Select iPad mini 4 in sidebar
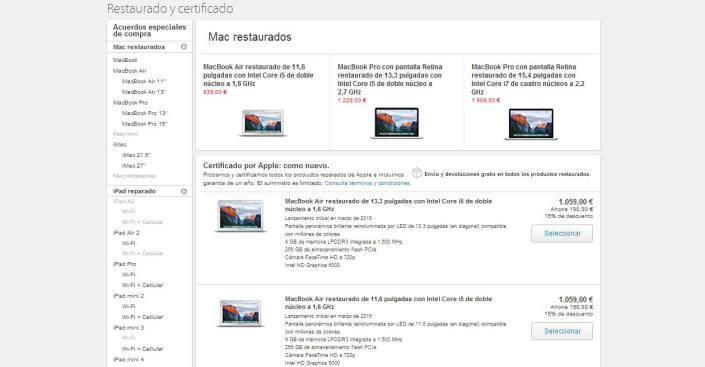The width and height of the screenshot is (705, 367). coord(129,359)
